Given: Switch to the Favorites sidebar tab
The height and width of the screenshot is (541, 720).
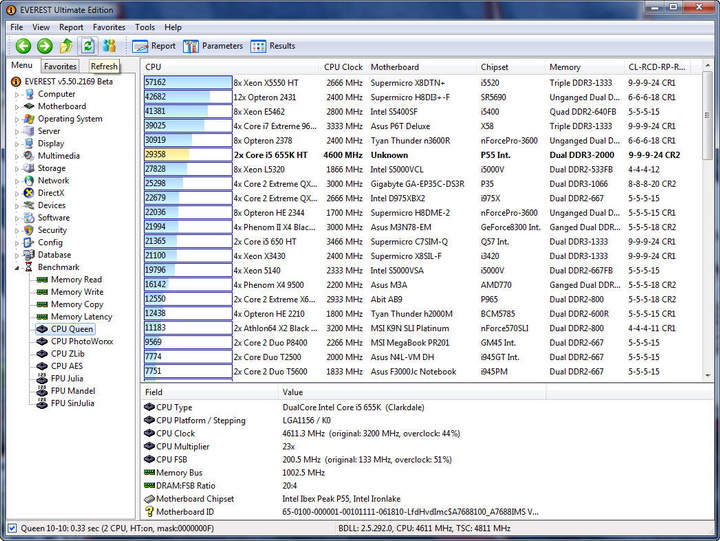Looking at the screenshot, I should [60, 67].
